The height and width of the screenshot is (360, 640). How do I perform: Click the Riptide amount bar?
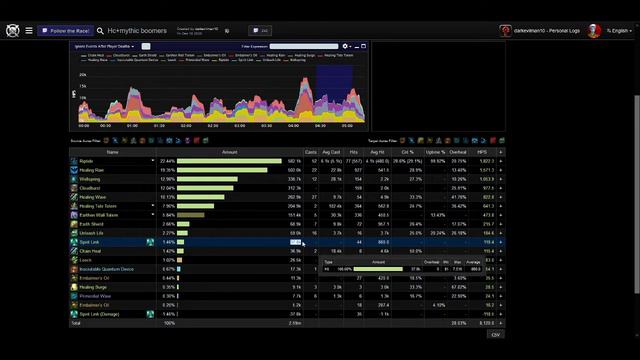tap(229, 161)
